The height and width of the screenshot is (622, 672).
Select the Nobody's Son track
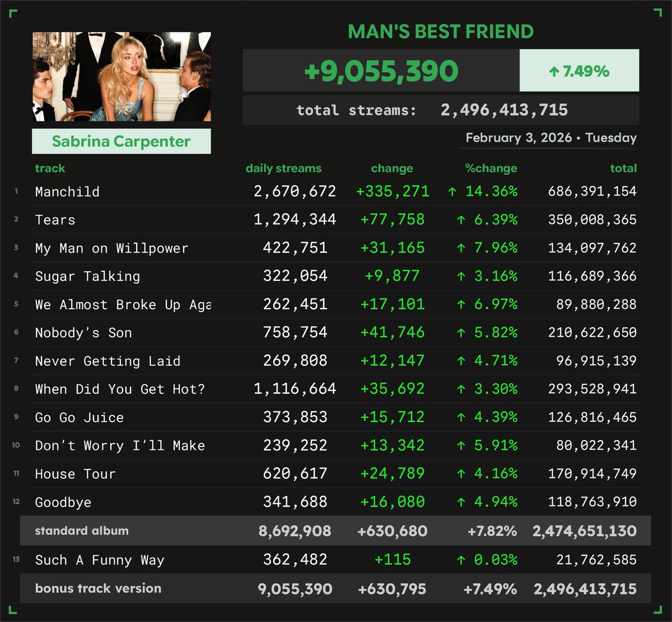(x=83, y=333)
